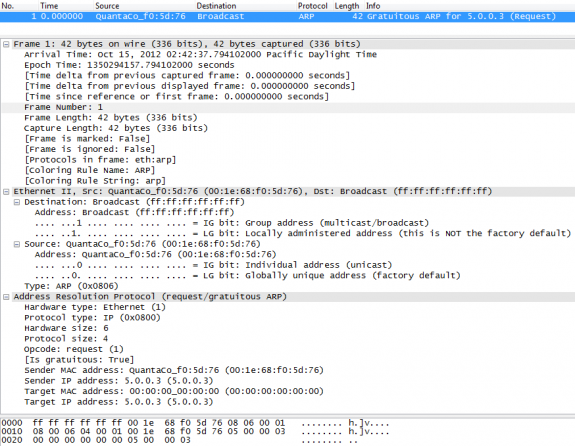Select the IG bit Group address line
The height and width of the screenshot is (446, 575).
(232, 223)
